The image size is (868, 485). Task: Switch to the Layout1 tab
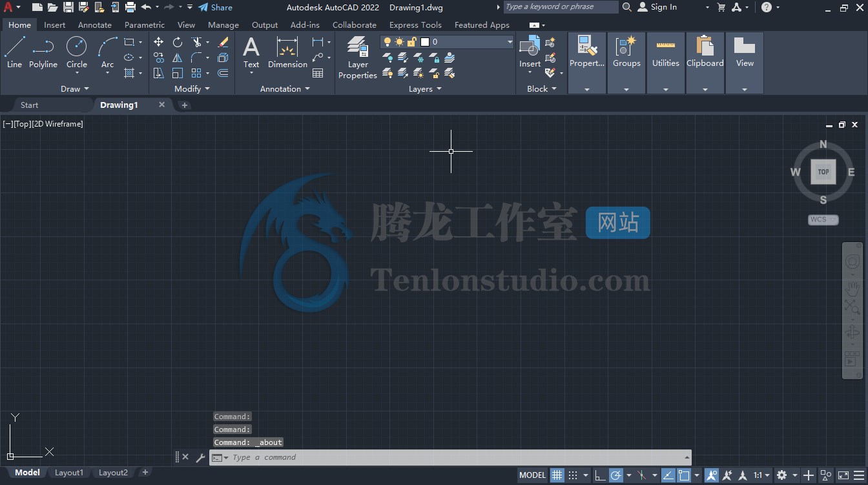(69, 473)
